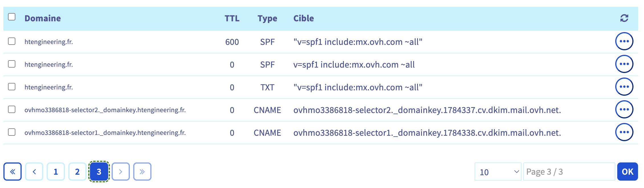Open actions menu for TXT record row
This screenshot has height=188, width=644.
(624, 87)
